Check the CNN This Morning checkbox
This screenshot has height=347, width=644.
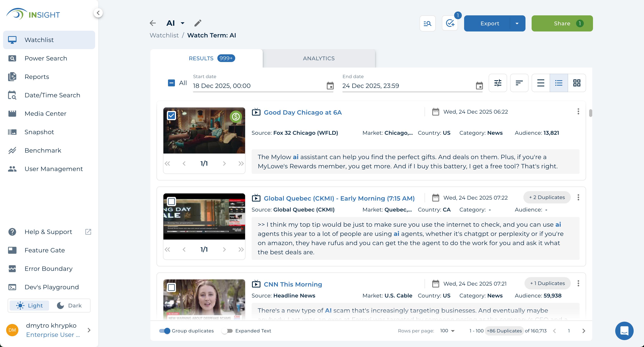(x=171, y=288)
